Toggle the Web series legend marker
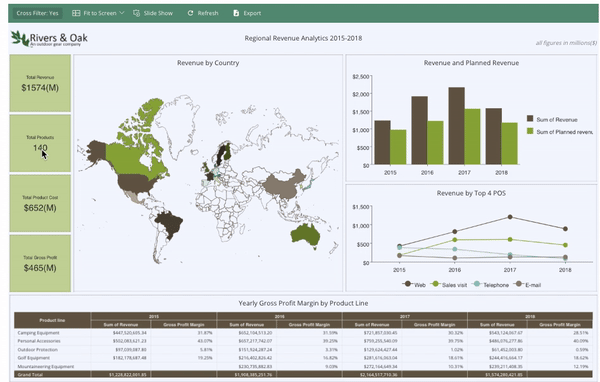The height and width of the screenshot is (382, 600). [x=408, y=284]
